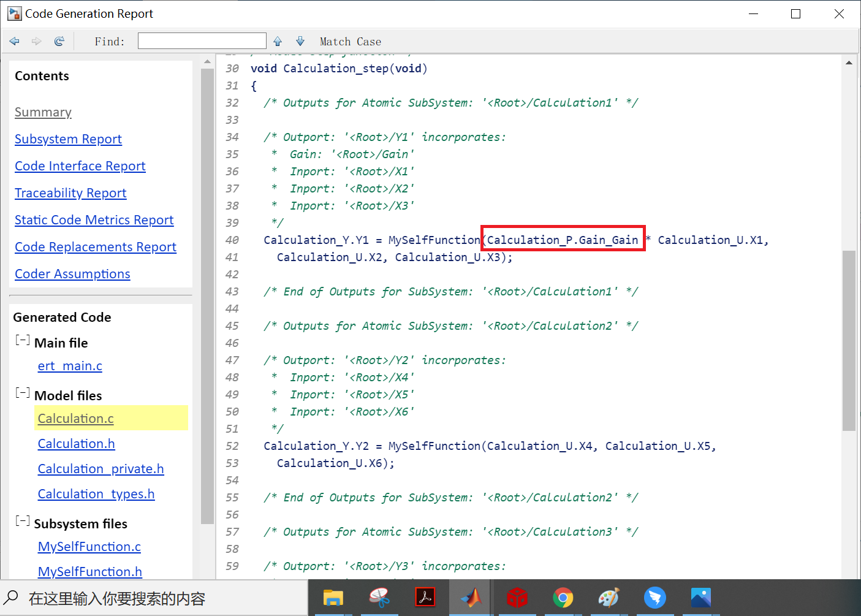
Task: Click the Contents heading
Action: pyautogui.click(x=42, y=76)
